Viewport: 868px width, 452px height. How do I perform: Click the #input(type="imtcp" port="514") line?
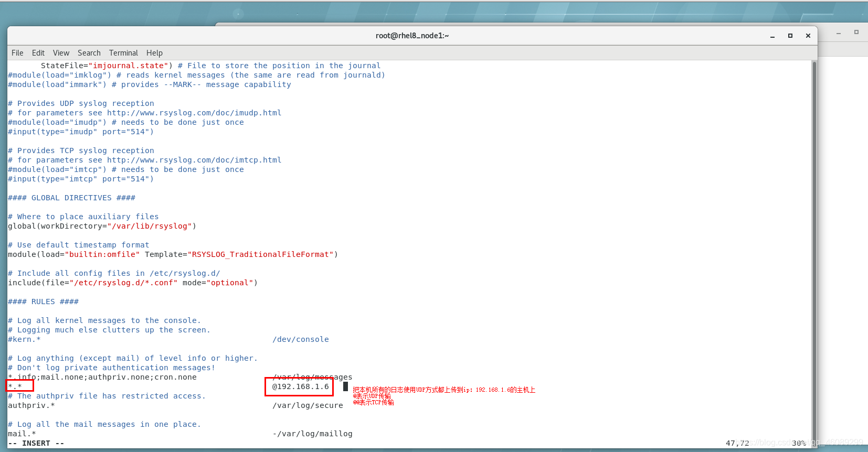tap(81, 179)
